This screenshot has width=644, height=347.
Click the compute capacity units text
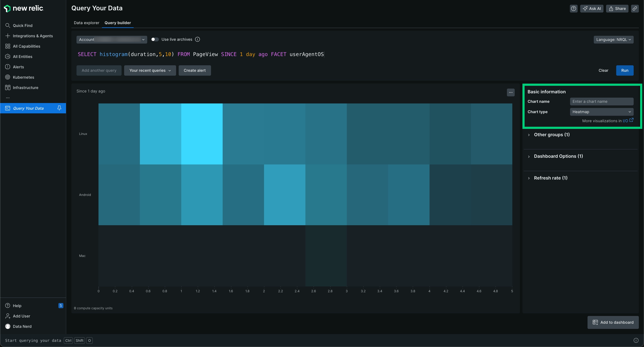(93, 308)
